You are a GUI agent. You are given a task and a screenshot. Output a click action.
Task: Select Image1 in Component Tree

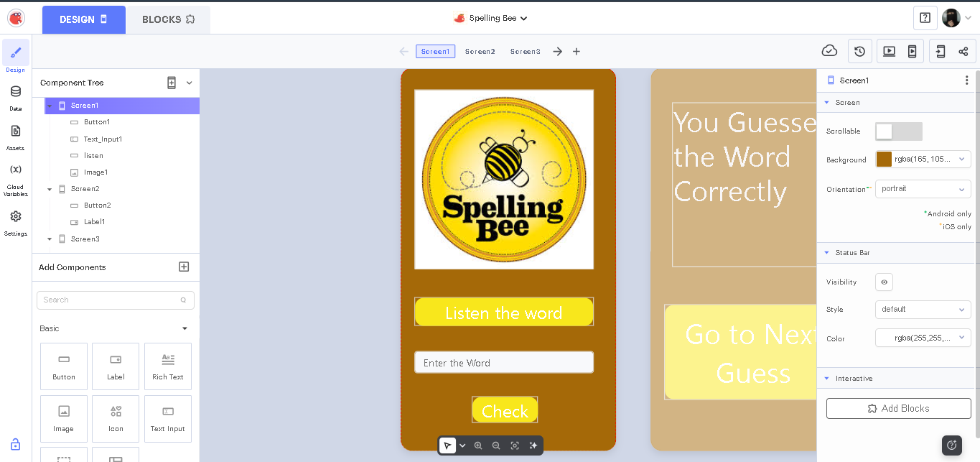95,172
